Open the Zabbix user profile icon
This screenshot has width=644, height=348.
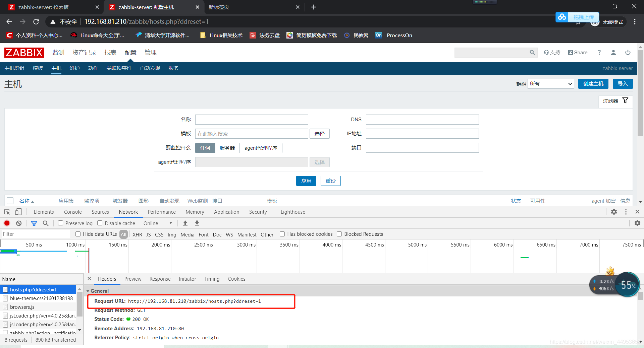pyautogui.click(x=613, y=53)
